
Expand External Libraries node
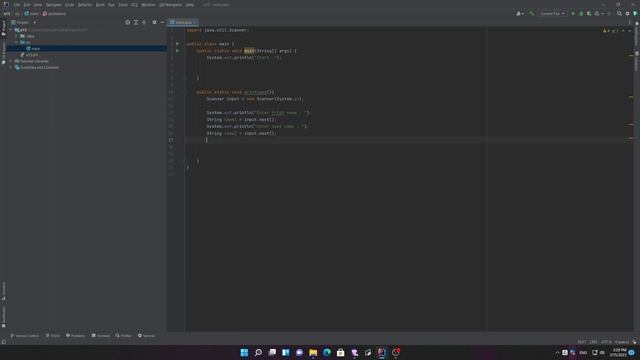pos(11,61)
